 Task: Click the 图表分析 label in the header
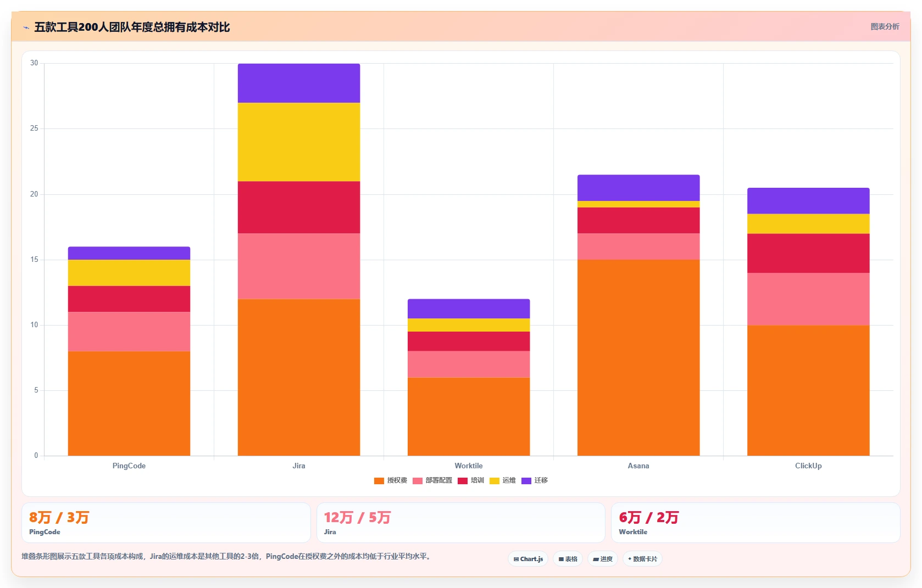coord(885,26)
